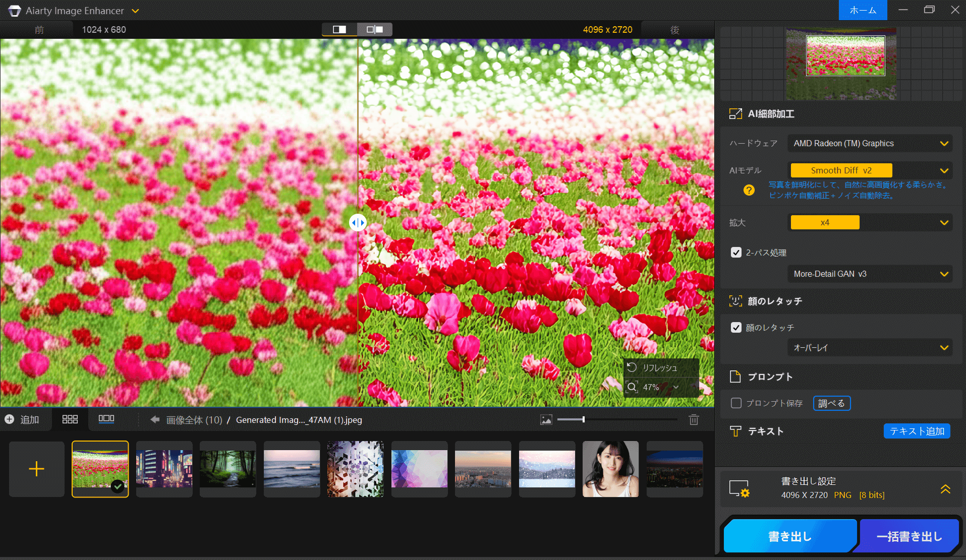
Task: Click the 後 after label
Action: coord(674,30)
